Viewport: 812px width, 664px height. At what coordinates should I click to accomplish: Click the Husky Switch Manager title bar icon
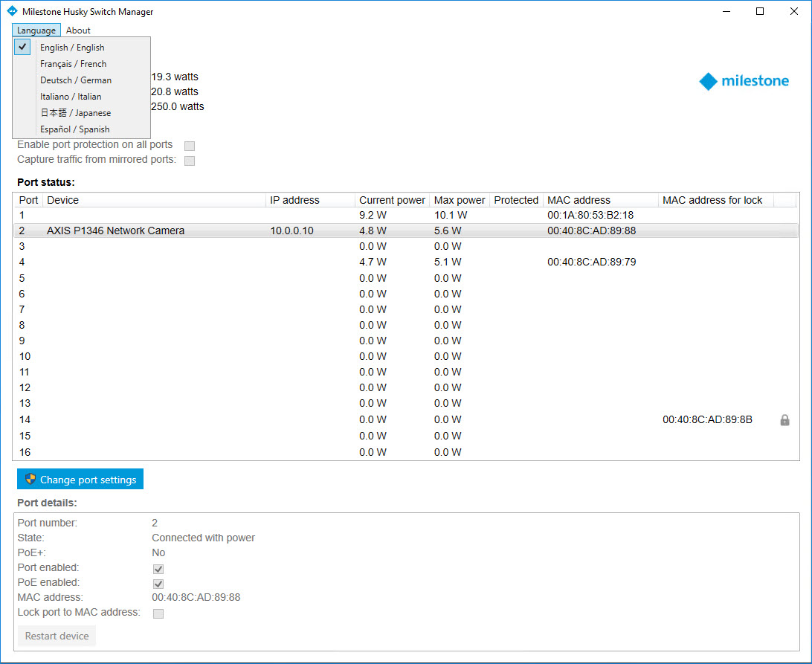[11, 11]
